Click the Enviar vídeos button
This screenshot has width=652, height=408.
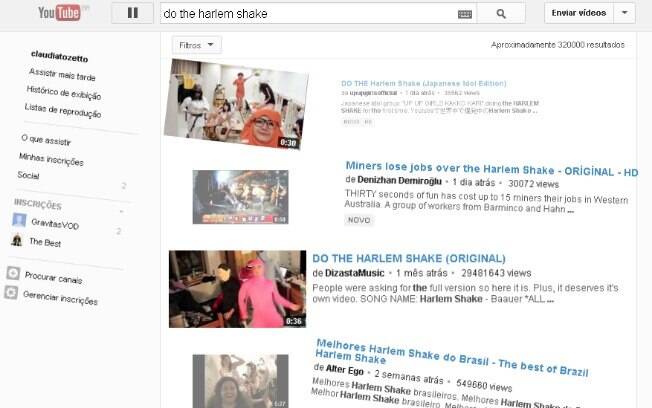[579, 13]
